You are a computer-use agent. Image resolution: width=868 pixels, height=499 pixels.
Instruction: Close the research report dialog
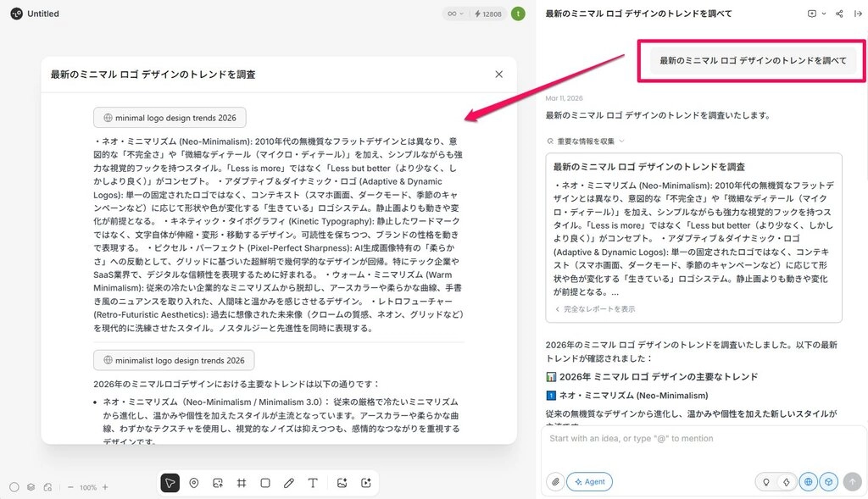(x=498, y=75)
